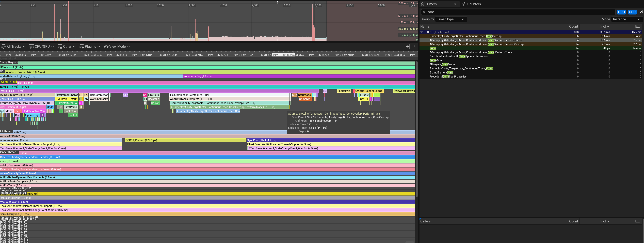The height and width of the screenshot is (243, 644).
Task: Open the CPU/GPU dropdown arrow
Action: tap(53, 47)
